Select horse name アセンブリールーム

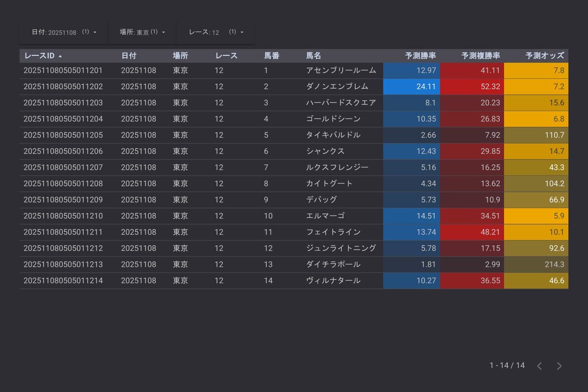[341, 71]
